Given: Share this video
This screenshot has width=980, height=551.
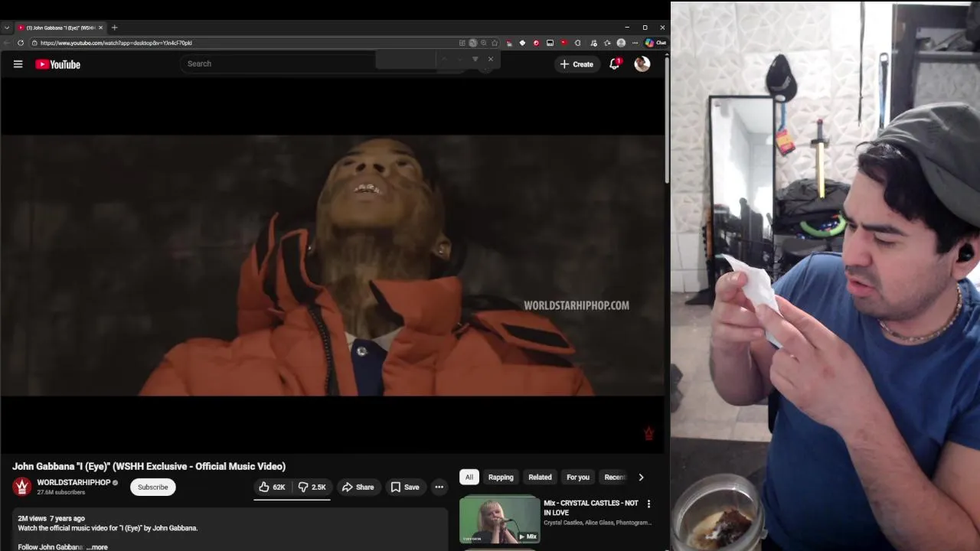Looking at the screenshot, I should pos(358,487).
